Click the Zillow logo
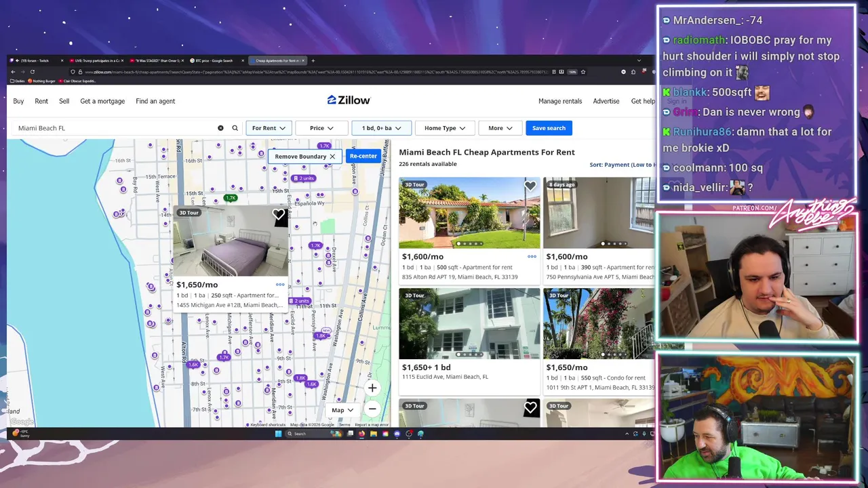 (x=349, y=100)
